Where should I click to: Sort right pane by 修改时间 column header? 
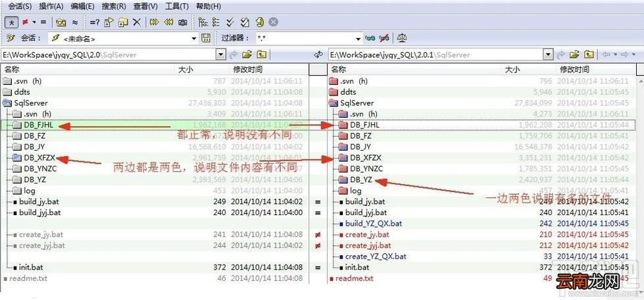595,70
